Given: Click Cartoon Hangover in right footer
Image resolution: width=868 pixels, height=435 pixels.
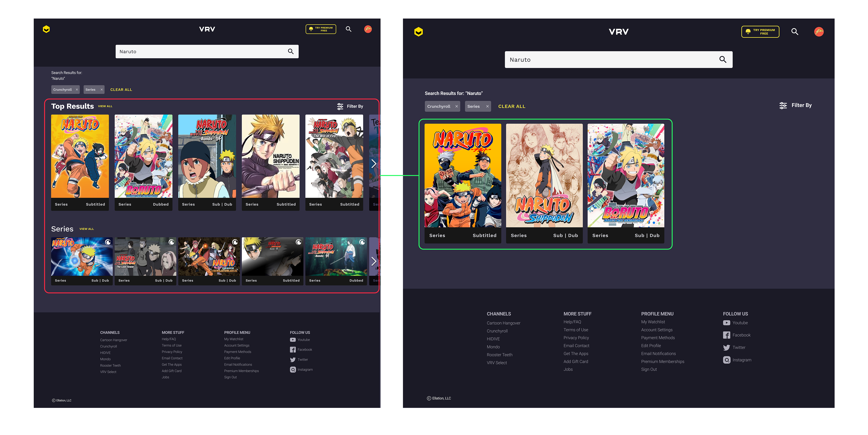Looking at the screenshot, I should pyautogui.click(x=503, y=323).
